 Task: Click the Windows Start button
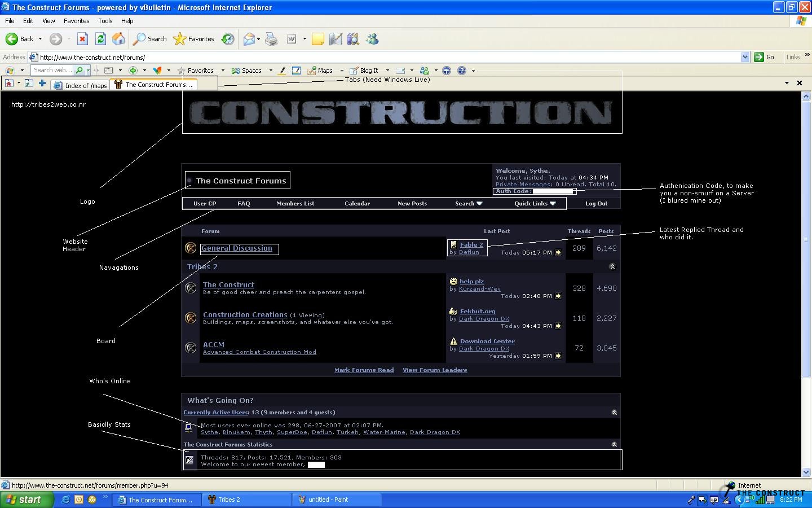tap(27, 500)
